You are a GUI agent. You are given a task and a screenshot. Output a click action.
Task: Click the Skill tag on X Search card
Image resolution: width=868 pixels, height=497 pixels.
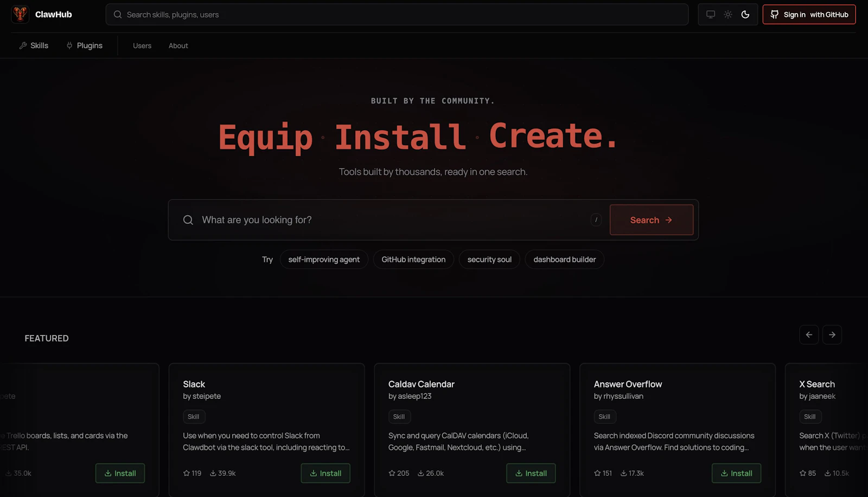click(810, 417)
